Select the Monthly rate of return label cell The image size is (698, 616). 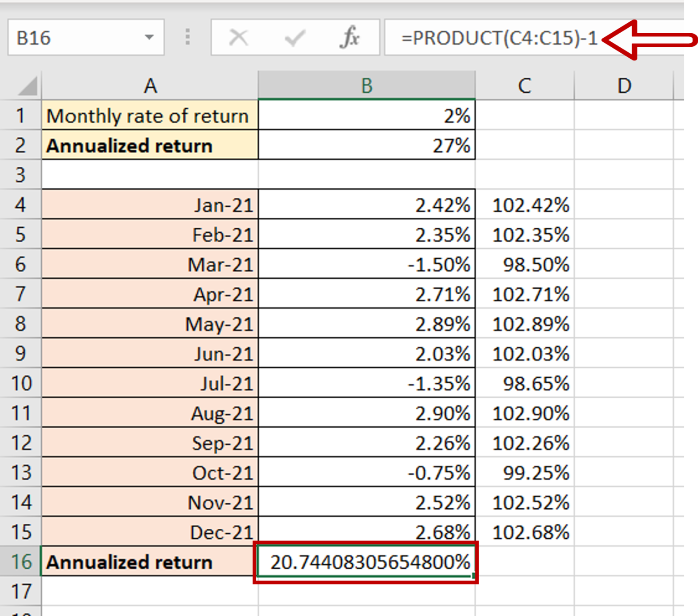pyautogui.click(x=150, y=116)
